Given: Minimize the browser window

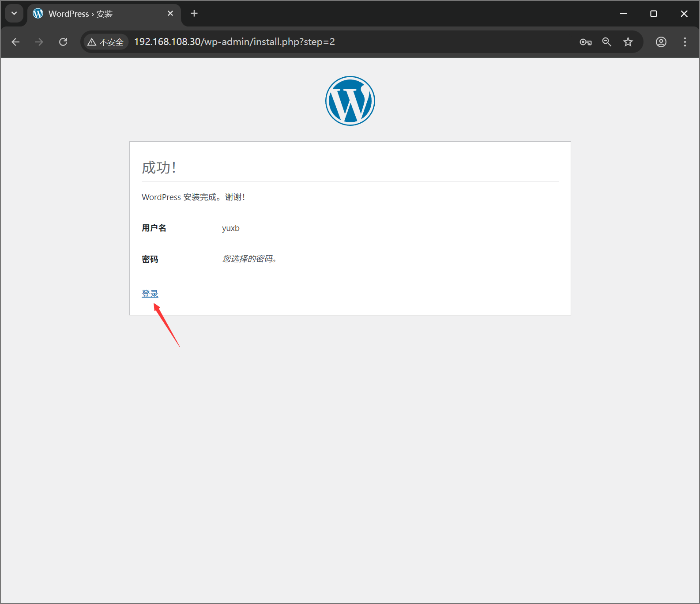Looking at the screenshot, I should point(623,14).
